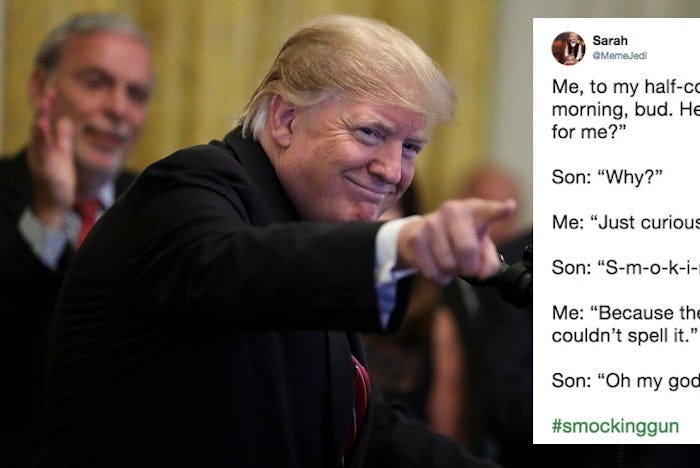The height and width of the screenshot is (468, 700).
Task: Click the pointing man's white shirt cuff
Action: point(392,251)
